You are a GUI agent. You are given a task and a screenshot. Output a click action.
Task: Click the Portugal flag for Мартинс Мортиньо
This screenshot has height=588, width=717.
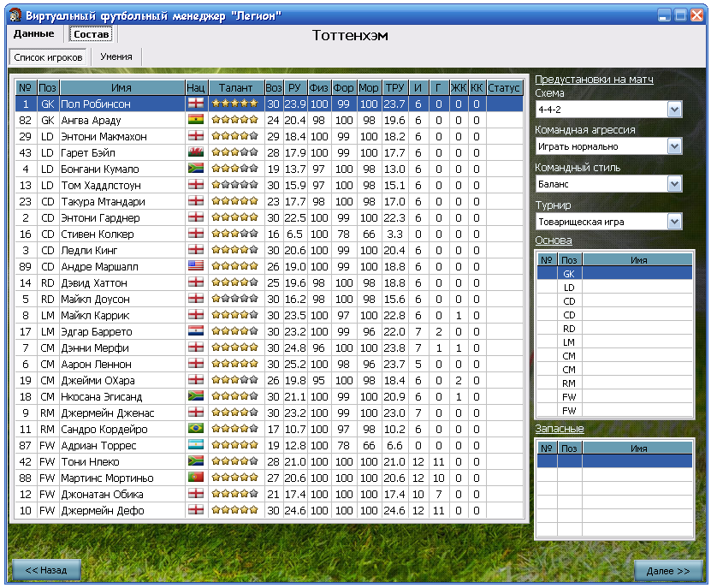196,478
